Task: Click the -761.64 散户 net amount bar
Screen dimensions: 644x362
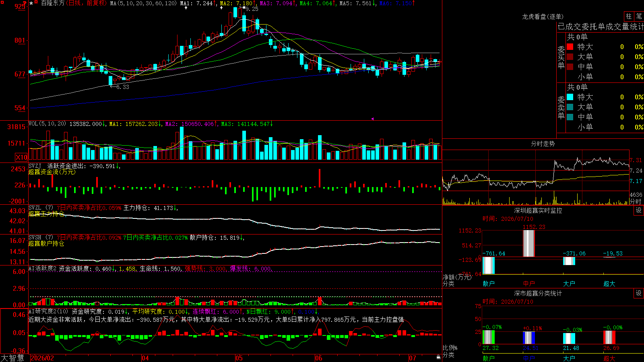Action: point(489,265)
